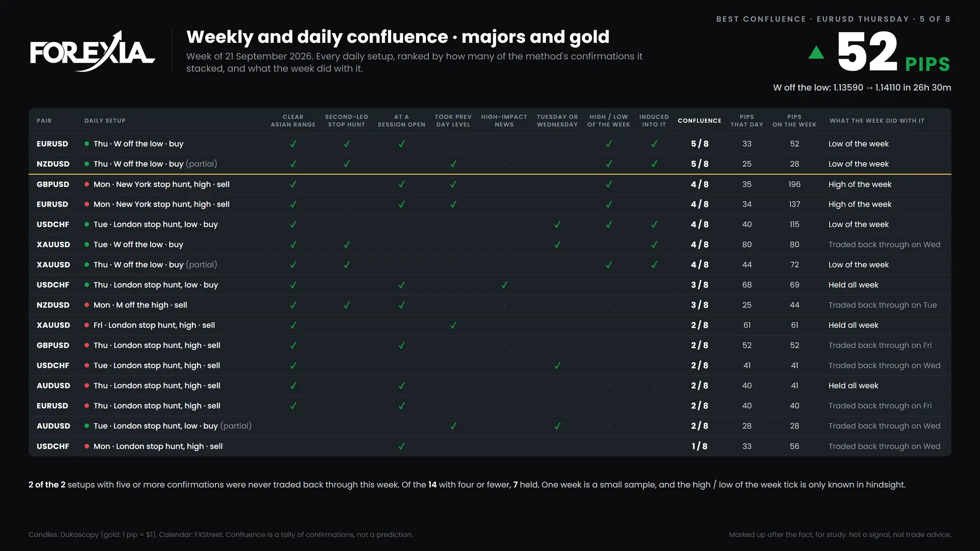Screen dimensions: 980x551
Task: Click the 80 pips that day value in the XAUUSD Tue row
Action: click(747, 245)
